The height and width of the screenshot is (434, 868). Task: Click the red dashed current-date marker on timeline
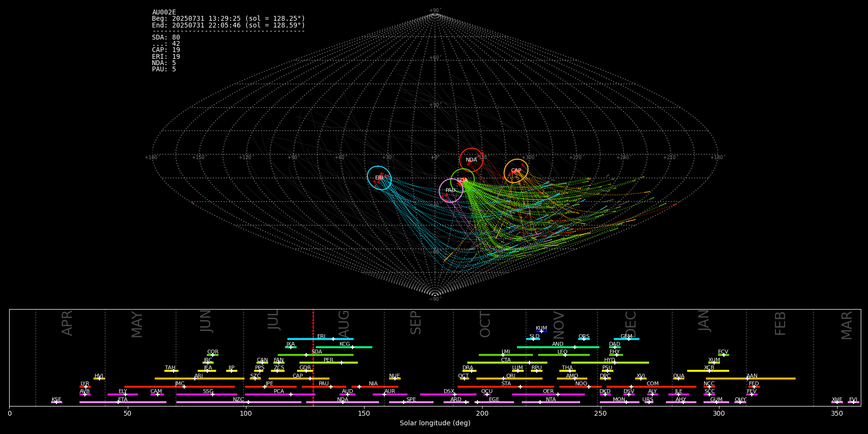click(x=313, y=357)
